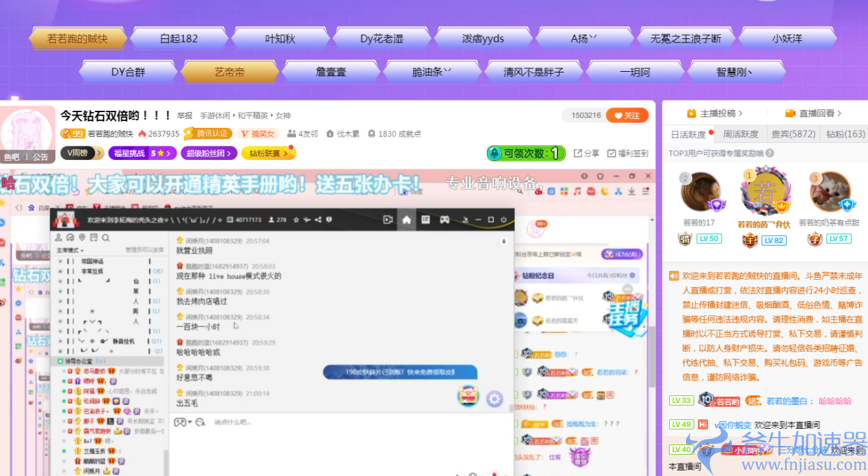868x476 pixels.
Task: Click the YY window gamepad icon
Action: coord(444,220)
